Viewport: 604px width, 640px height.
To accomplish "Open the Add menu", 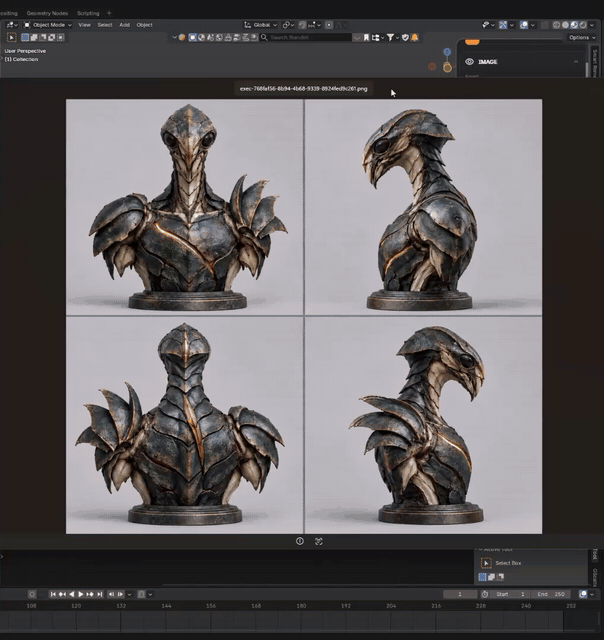I will (x=124, y=25).
